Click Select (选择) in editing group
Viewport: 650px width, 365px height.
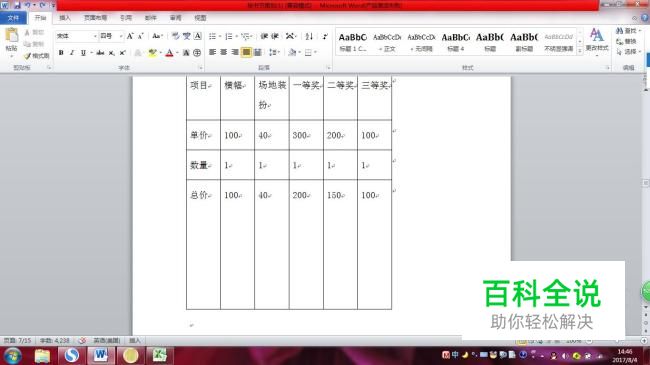628,52
